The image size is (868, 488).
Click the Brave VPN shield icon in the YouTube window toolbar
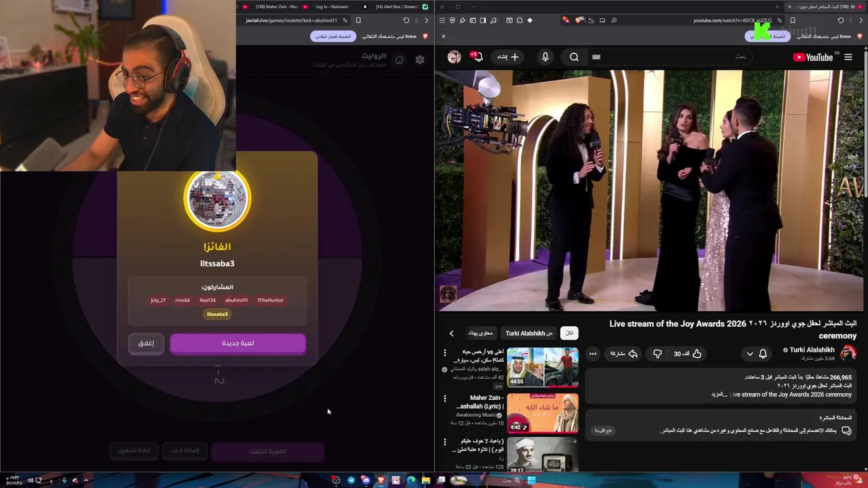pyautogui.click(x=452, y=20)
